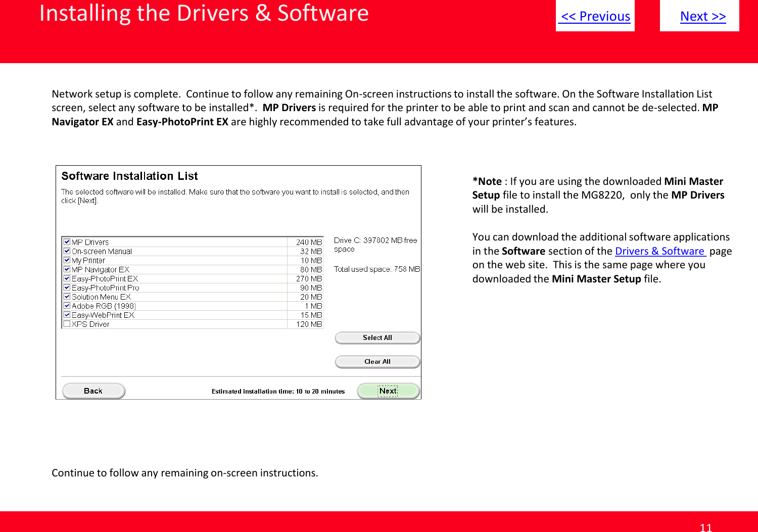Uncheck the Adobe RGB (1998) checkbox
This screenshot has width=758, height=532.
pos(67,306)
